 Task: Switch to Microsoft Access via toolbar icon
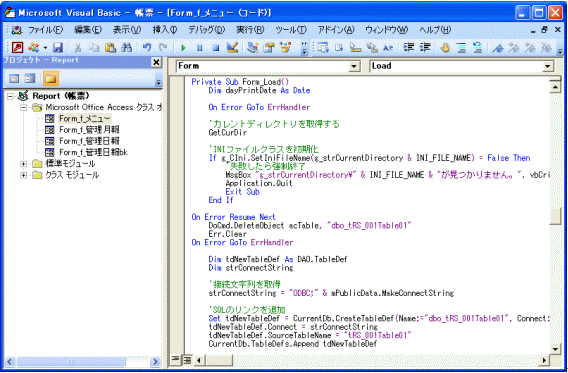pyautogui.click(x=17, y=47)
